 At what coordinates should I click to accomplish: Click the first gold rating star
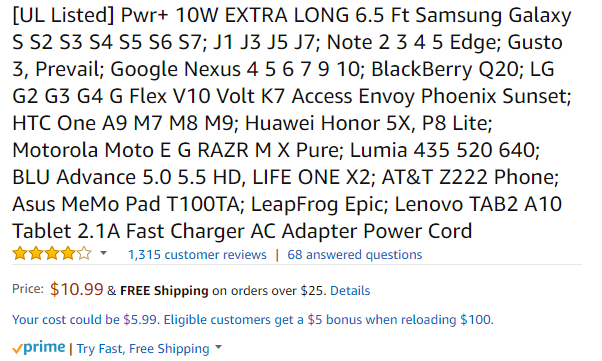[20, 254]
